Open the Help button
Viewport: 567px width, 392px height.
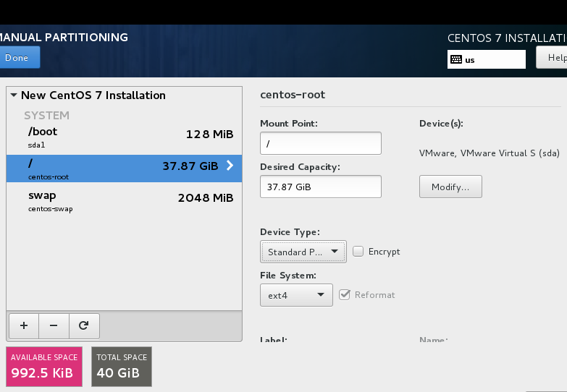tap(552, 57)
